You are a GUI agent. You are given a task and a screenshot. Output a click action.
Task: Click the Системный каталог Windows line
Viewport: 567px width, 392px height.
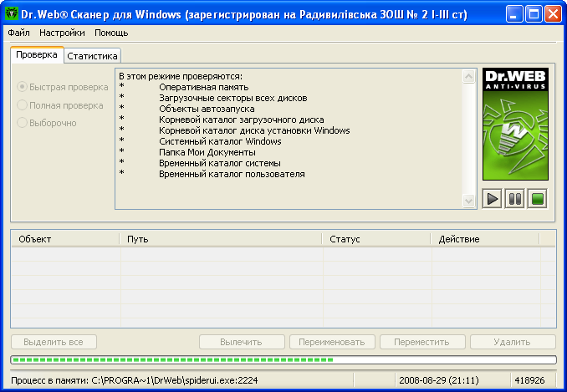click(x=220, y=141)
